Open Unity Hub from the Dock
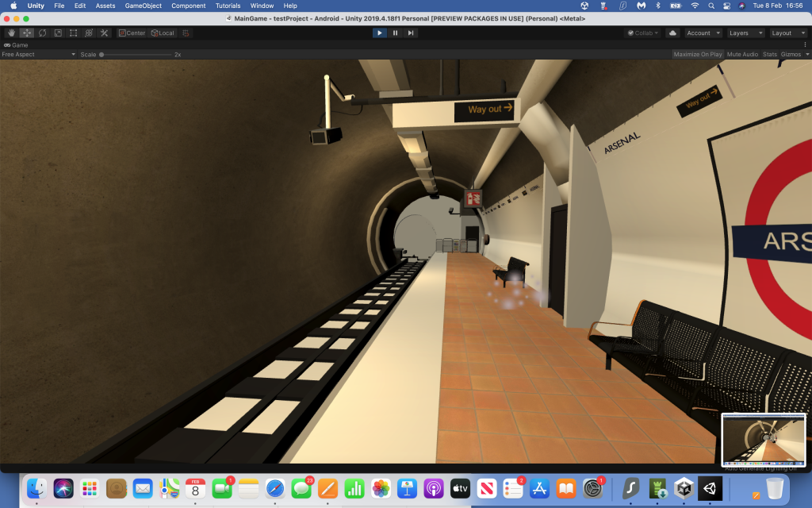The width and height of the screenshot is (812, 508). pos(684,488)
